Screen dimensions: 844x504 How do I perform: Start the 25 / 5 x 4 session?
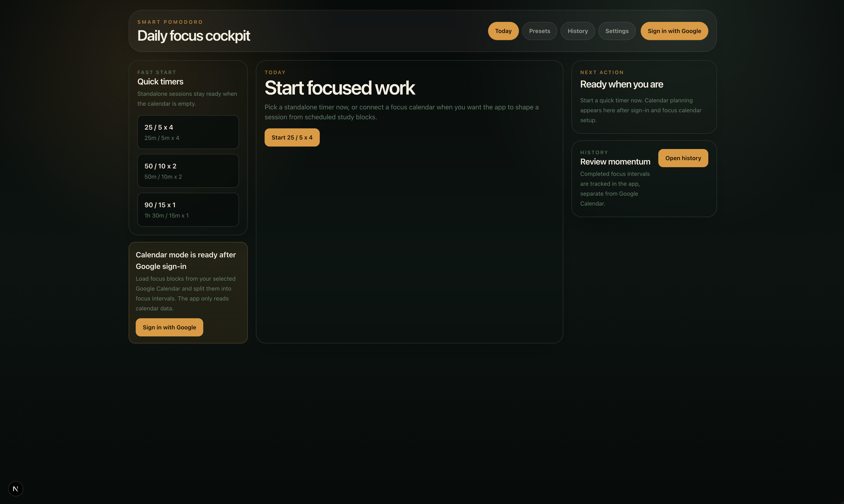click(x=292, y=137)
